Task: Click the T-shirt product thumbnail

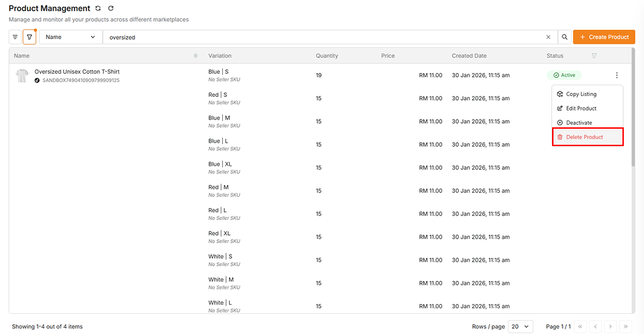Action: click(x=22, y=76)
